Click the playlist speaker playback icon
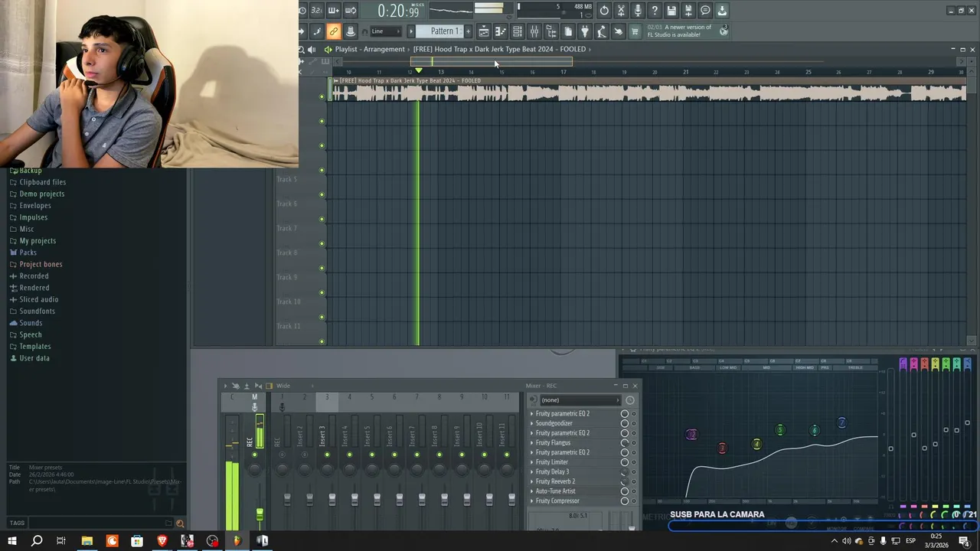The height and width of the screenshot is (551, 980). coord(312,49)
